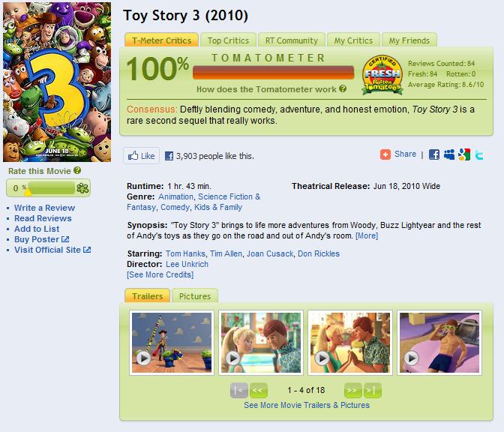504x432 pixels.
Task: Switch to the Top Critics tab
Action: point(228,40)
